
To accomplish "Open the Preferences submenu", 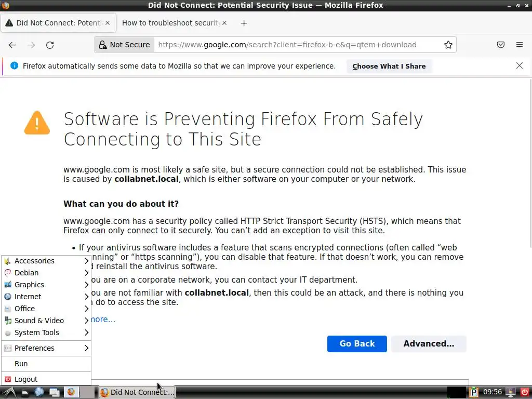I will 46,348.
